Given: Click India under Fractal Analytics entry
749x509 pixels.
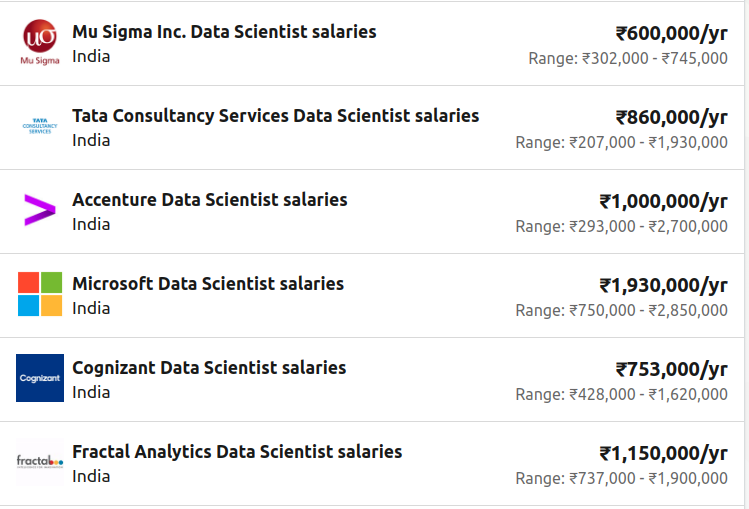Looking at the screenshot, I should [x=91, y=476].
